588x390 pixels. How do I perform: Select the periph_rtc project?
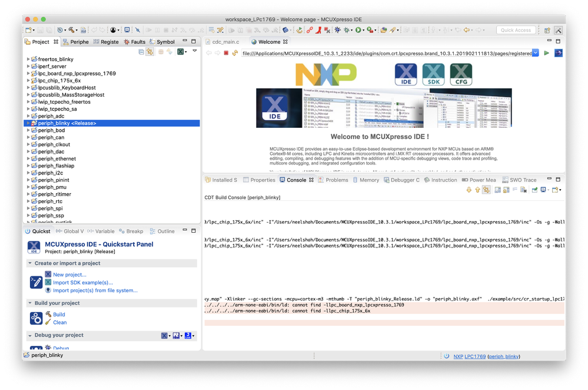pyautogui.click(x=50, y=201)
